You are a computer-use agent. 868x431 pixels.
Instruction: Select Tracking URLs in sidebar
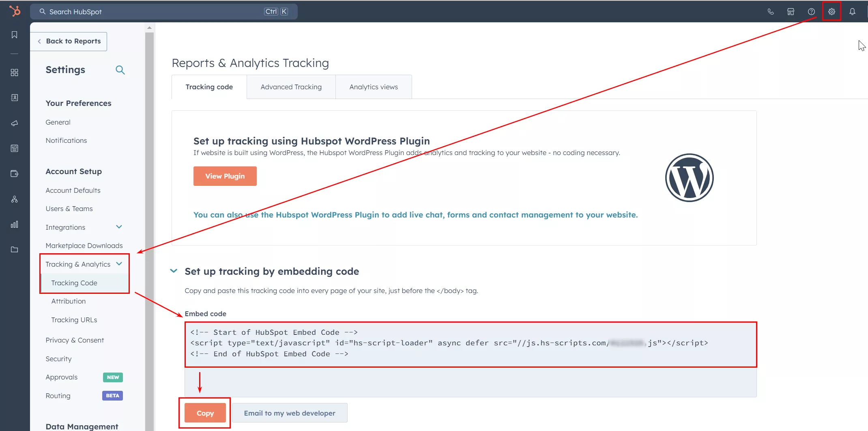tap(74, 320)
